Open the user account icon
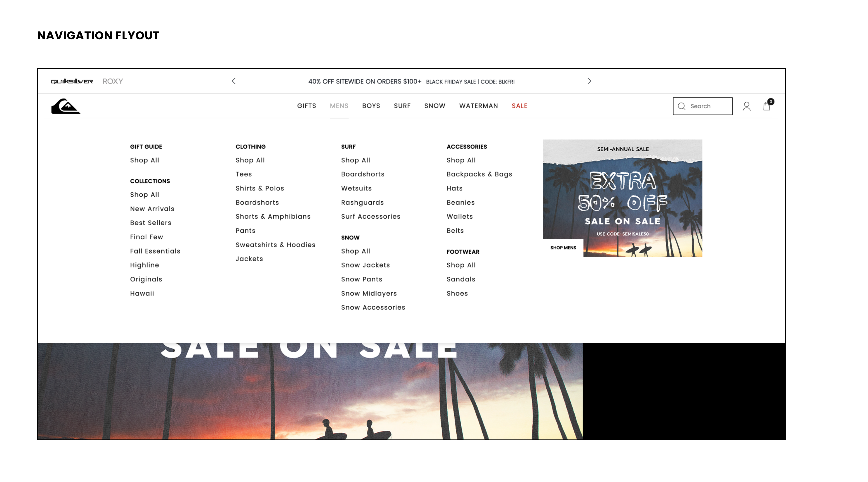The width and height of the screenshot is (868, 482). pyautogui.click(x=746, y=106)
